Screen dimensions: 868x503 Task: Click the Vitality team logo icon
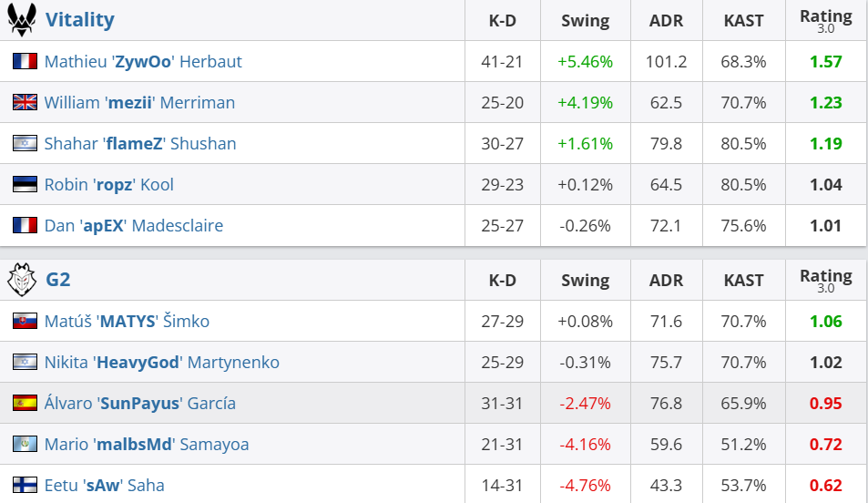(x=22, y=19)
